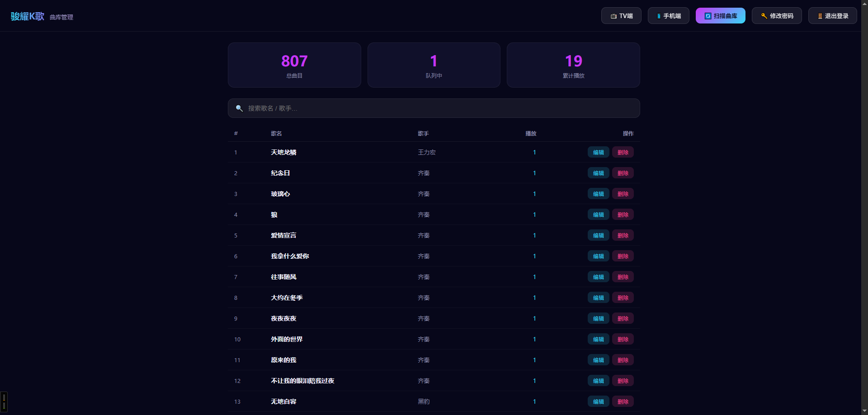This screenshot has width=868, height=415.
Task: Click the magnifier icon in search bar
Action: [239, 108]
